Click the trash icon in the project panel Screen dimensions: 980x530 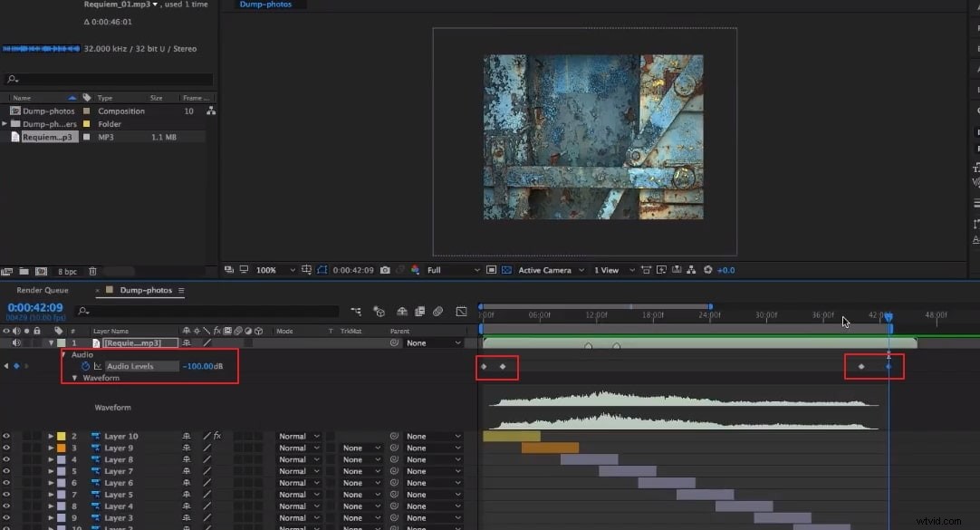click(93, 271)
